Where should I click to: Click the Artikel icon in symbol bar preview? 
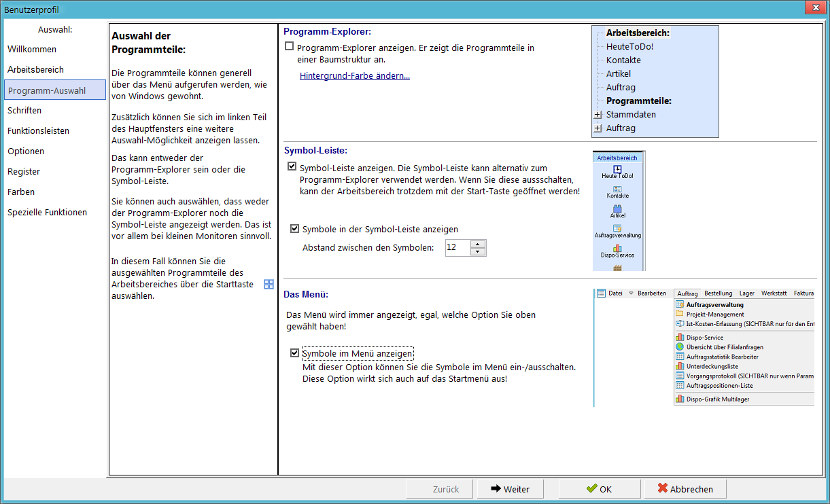tap(617, 209)
